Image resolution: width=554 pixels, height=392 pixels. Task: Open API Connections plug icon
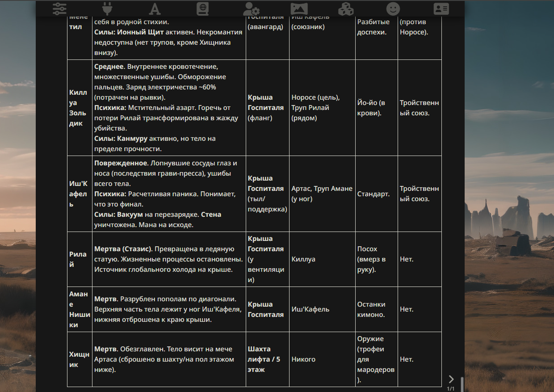[107, 8]
